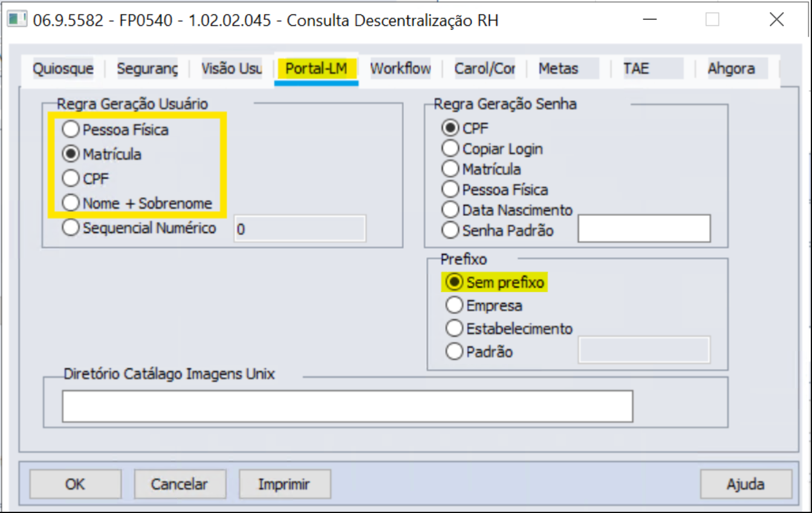The image size is (812, 513).
Task: Choose the Sequencial Numérico radio button
Action: [71, 228]
